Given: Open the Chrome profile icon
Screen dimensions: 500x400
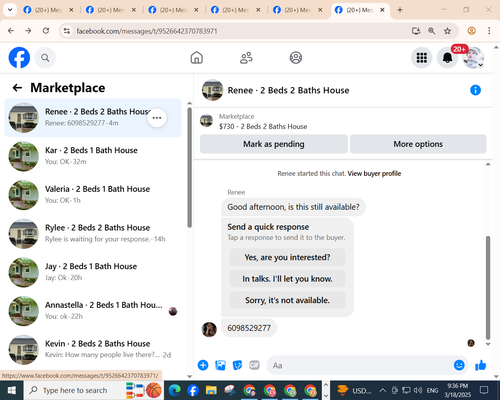Looking at the screenshot, I should [471, 31].
